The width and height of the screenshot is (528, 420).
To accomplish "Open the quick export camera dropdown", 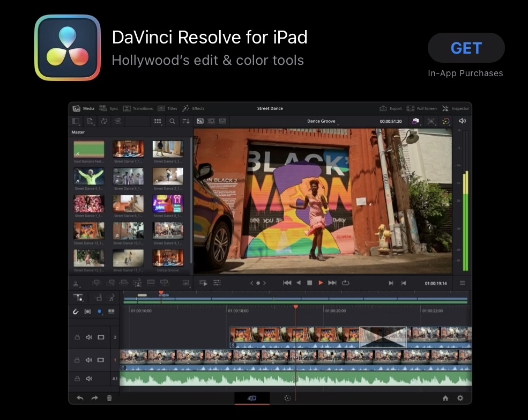I will [x=415, y=121].
